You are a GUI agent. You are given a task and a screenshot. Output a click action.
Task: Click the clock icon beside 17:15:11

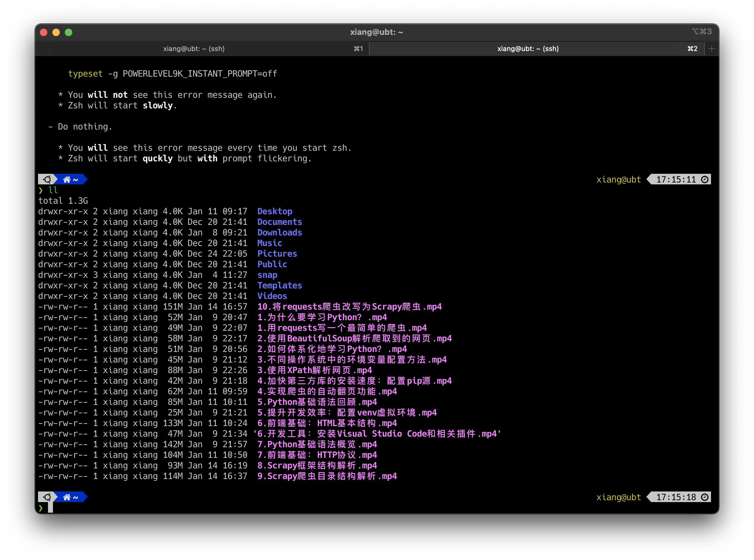[x=704, y=179]
